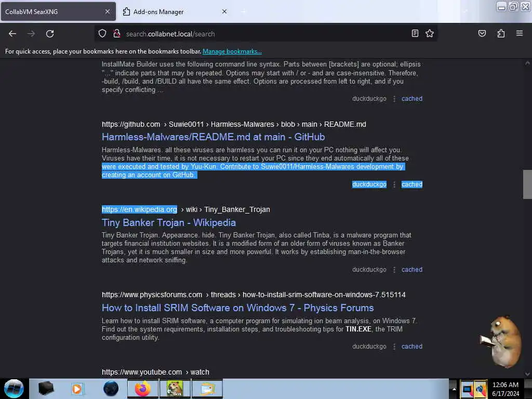Open the 12:06 AM clock and date
Image resolution: width=532 pixels, height=399 pixels.
(506, 389)
